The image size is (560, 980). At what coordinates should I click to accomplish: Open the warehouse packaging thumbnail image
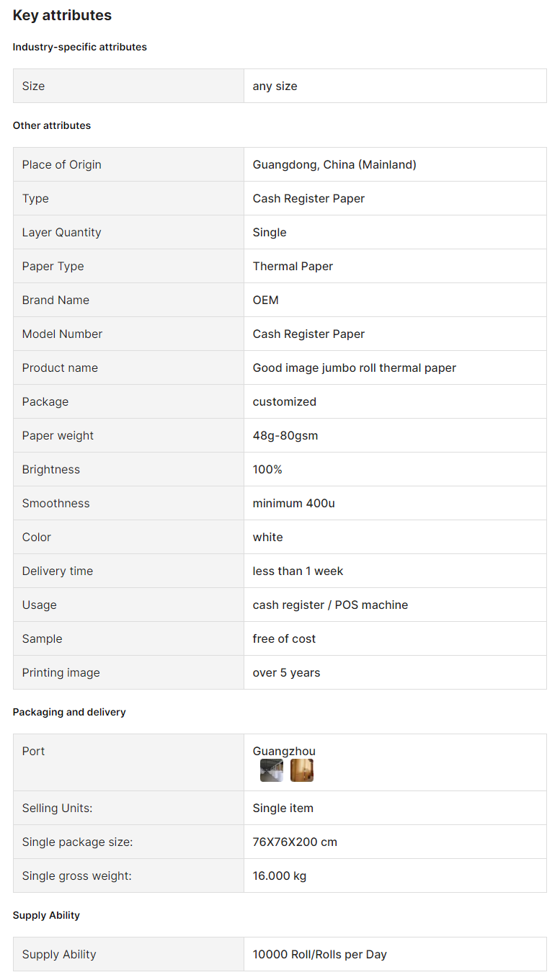point(272,770)
